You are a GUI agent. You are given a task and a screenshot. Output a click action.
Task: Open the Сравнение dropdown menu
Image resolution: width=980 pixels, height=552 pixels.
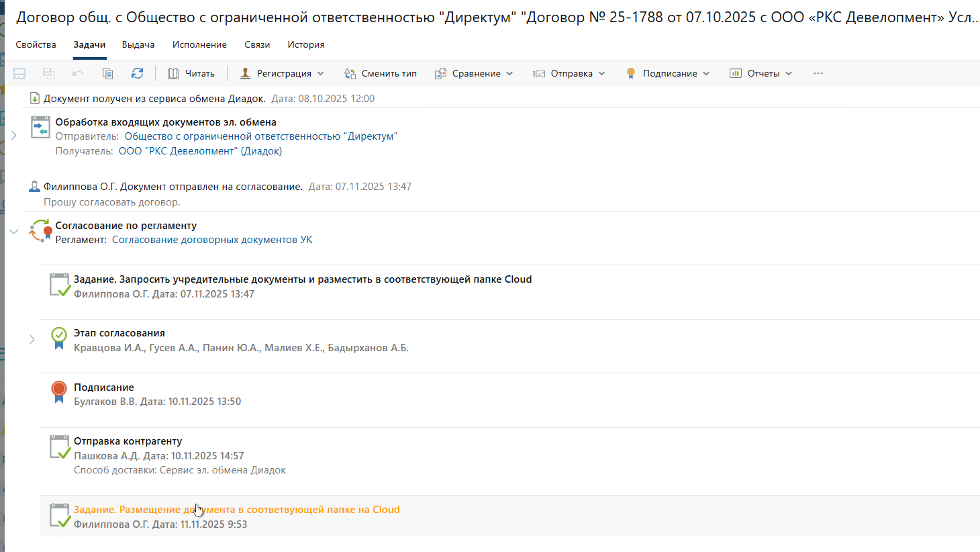coord(474,73)
